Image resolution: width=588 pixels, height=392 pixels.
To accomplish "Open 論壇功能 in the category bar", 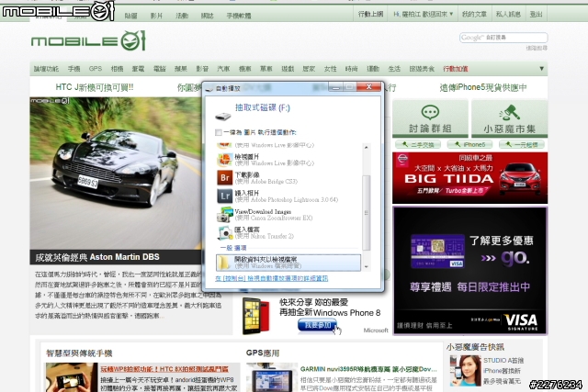I will coord(46,69).
